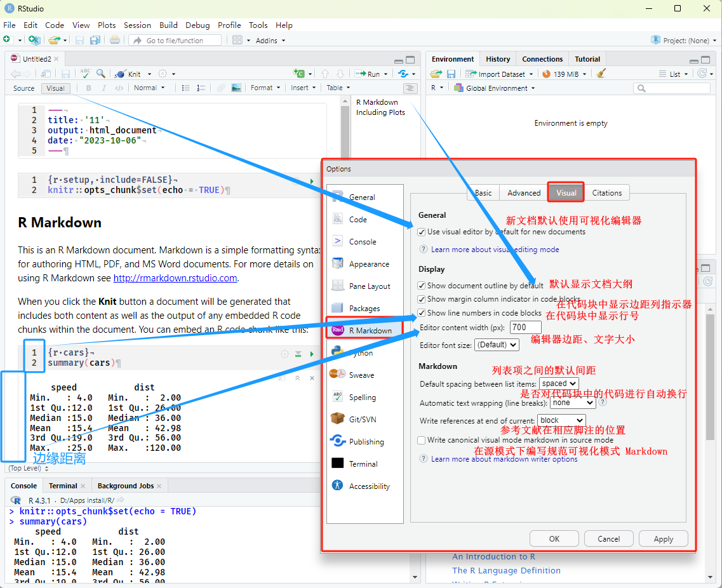Click the inline code formatting icon
This screenshot has height=588, width=722.
pos(119,88)
